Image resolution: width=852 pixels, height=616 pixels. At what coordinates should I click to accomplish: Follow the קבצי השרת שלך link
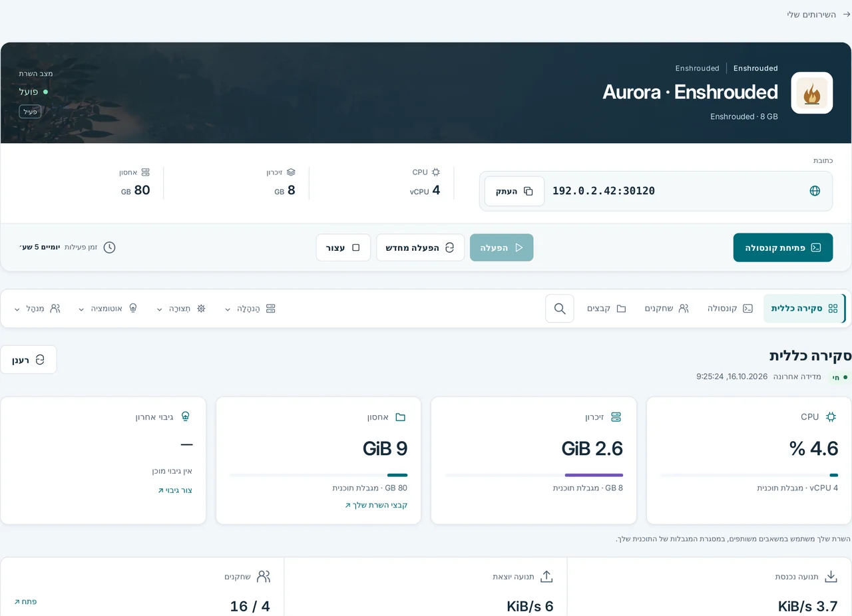pyautogui.click(x=376, y=505)
